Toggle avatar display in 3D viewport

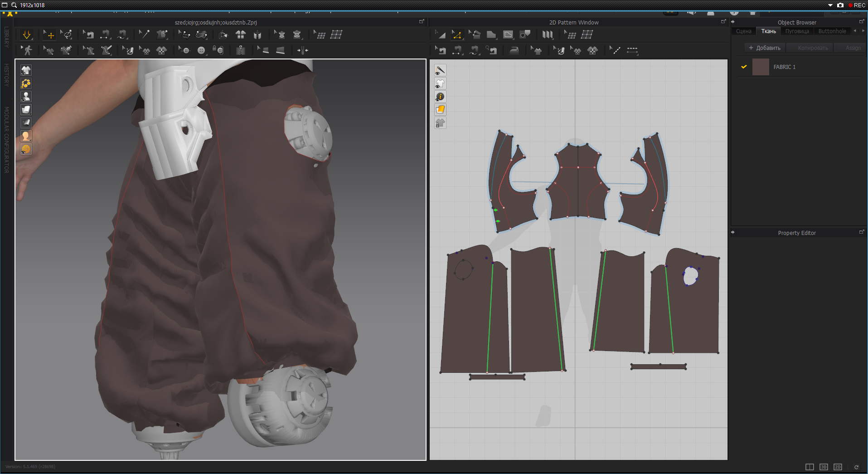pos(26,96)
